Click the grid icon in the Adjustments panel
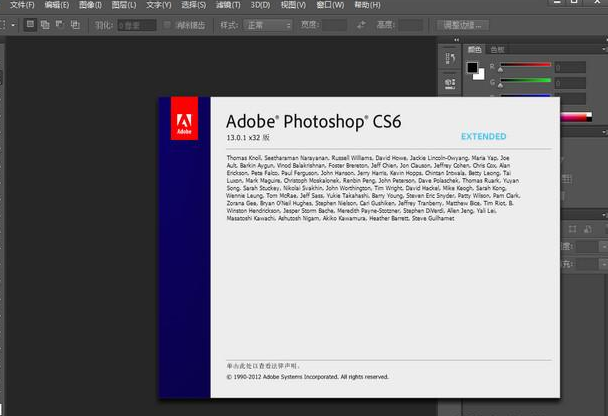Viewport: 608px width, 416px height. pos(567,179)
